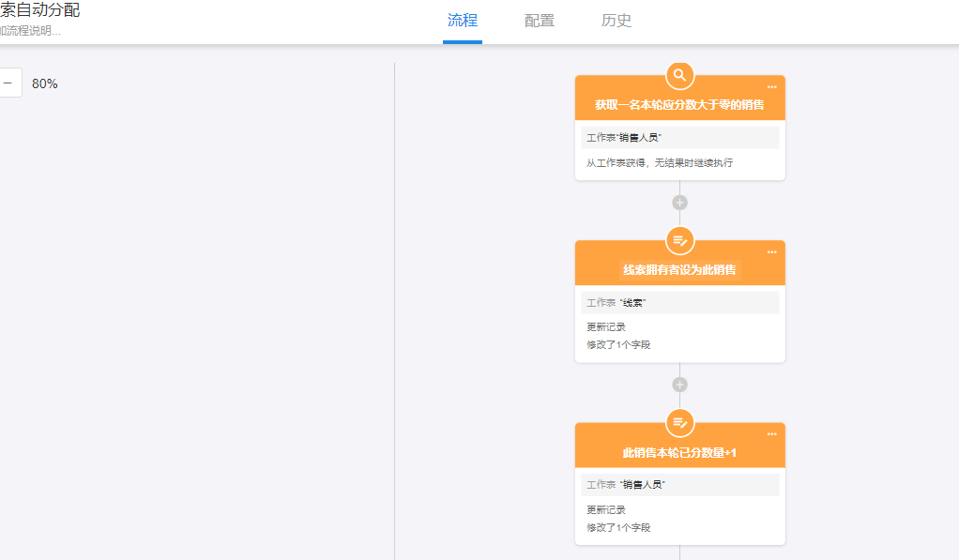
Task: Click edit-record icon above 线索拥有者设为此销售 node
Action: (x=679, y=241)
